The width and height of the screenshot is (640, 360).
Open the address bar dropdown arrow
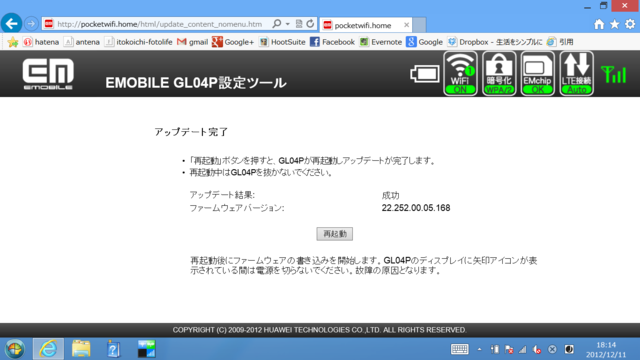click(288, 24)
